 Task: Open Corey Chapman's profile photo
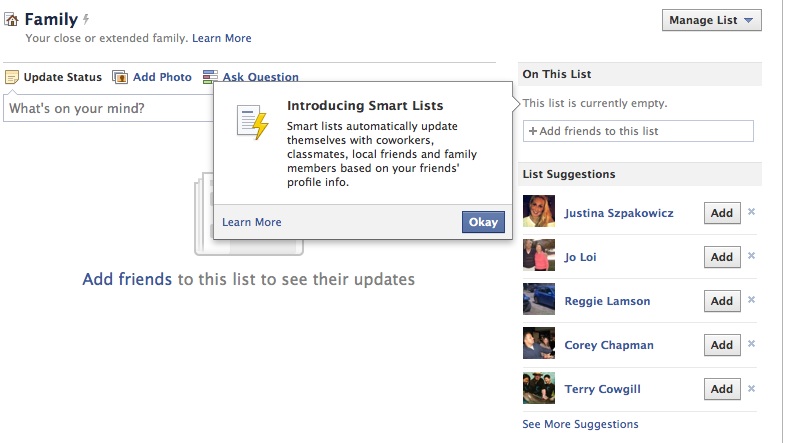click(539, 344)
